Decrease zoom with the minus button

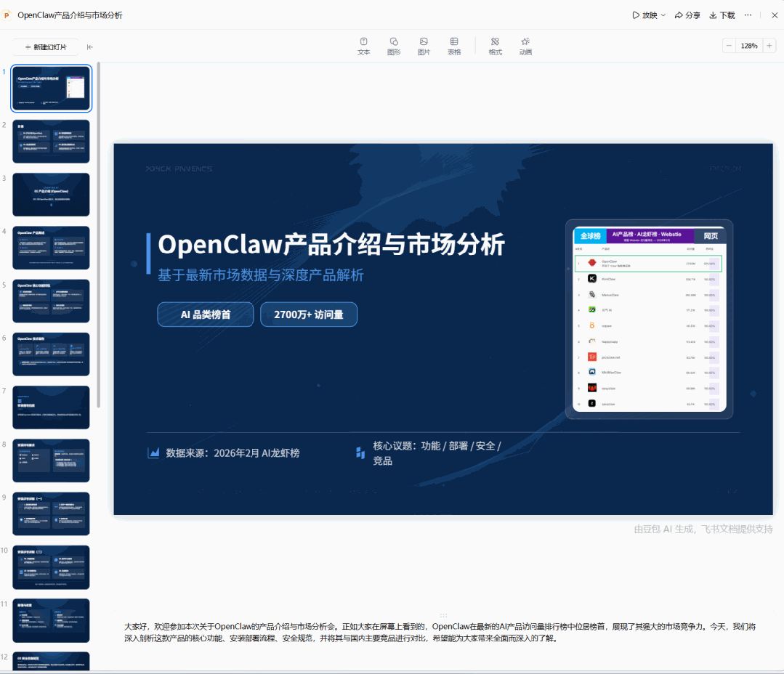tap(729, 46)
